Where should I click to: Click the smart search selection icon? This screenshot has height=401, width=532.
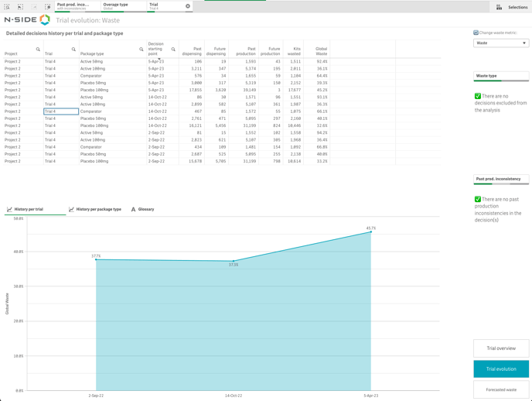[x=7, y=6]
